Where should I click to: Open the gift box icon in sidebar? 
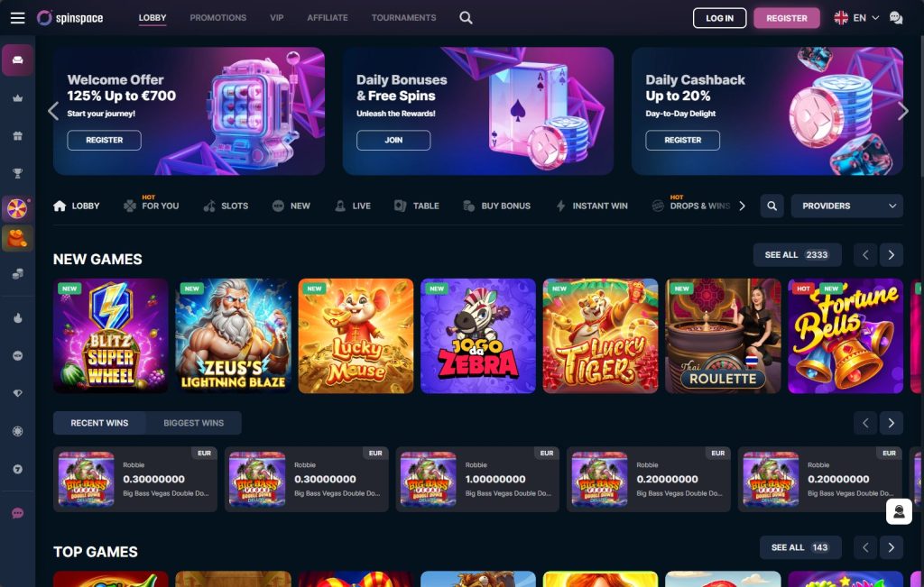click(x=18, y=136)
